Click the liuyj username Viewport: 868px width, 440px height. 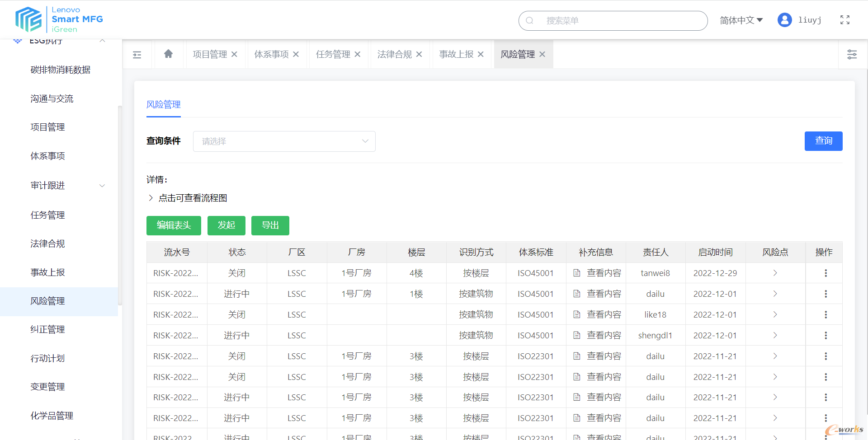pos(810,20)
